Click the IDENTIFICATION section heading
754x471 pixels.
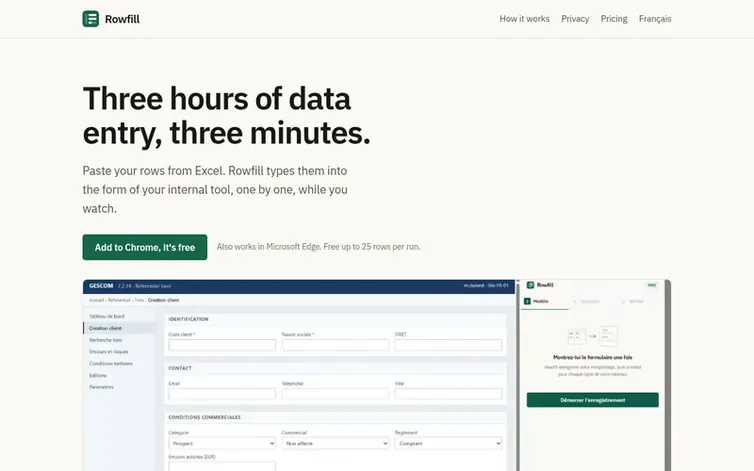click(x=188, y=319)
